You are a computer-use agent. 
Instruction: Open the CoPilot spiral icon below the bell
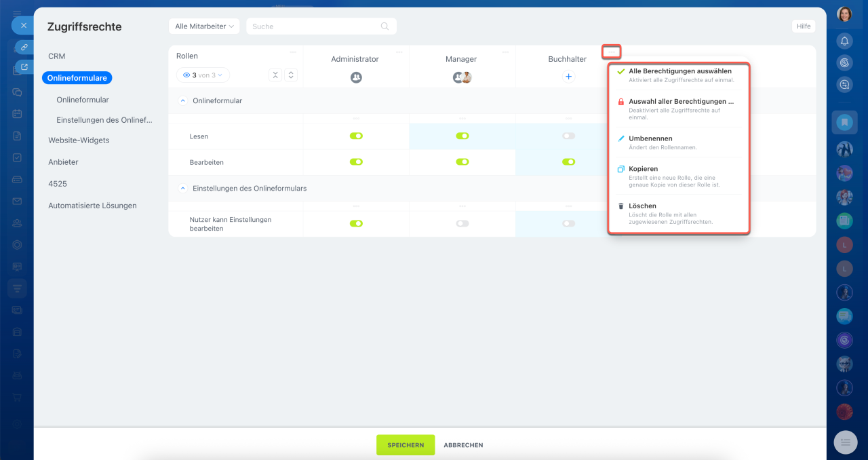[x=844, y=62]
